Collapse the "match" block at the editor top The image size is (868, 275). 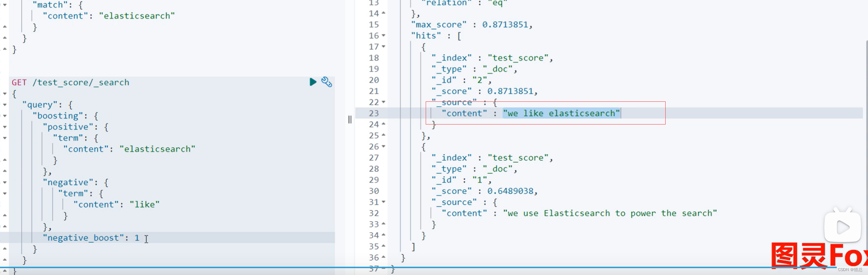tap(5, 5)
